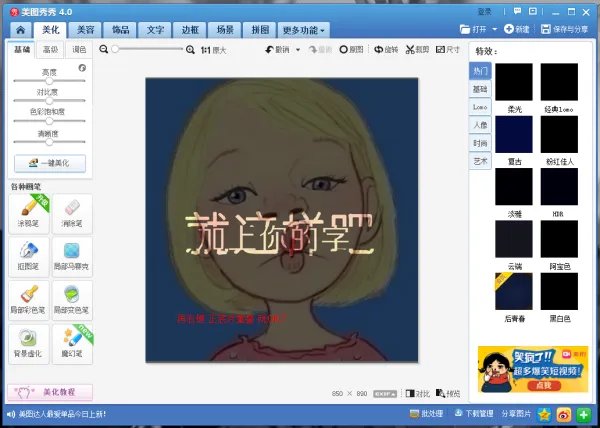Expand the 打开 dropdown arrow
This screenshot has height=428, width=600.
click(x=494, y=29)
